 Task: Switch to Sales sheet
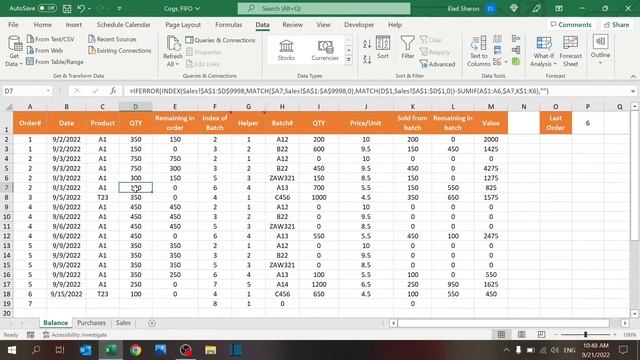pyautogui.click(x=123, y=323)
